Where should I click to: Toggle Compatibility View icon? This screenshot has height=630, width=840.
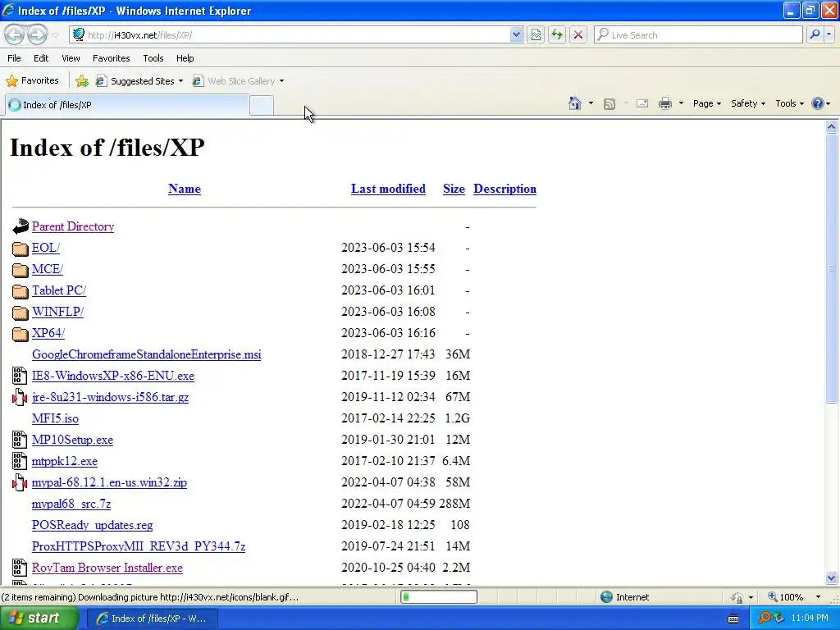(535, 34)
